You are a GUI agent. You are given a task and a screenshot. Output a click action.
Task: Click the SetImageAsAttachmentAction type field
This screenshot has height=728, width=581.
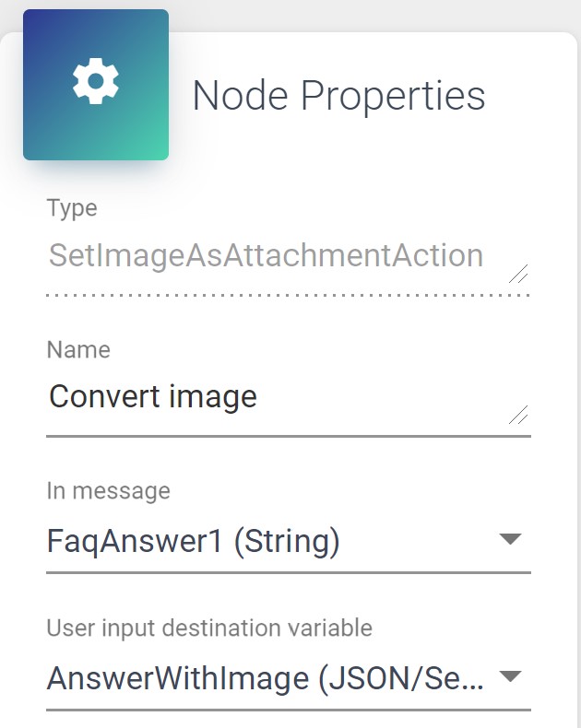[x=266, y=255]
